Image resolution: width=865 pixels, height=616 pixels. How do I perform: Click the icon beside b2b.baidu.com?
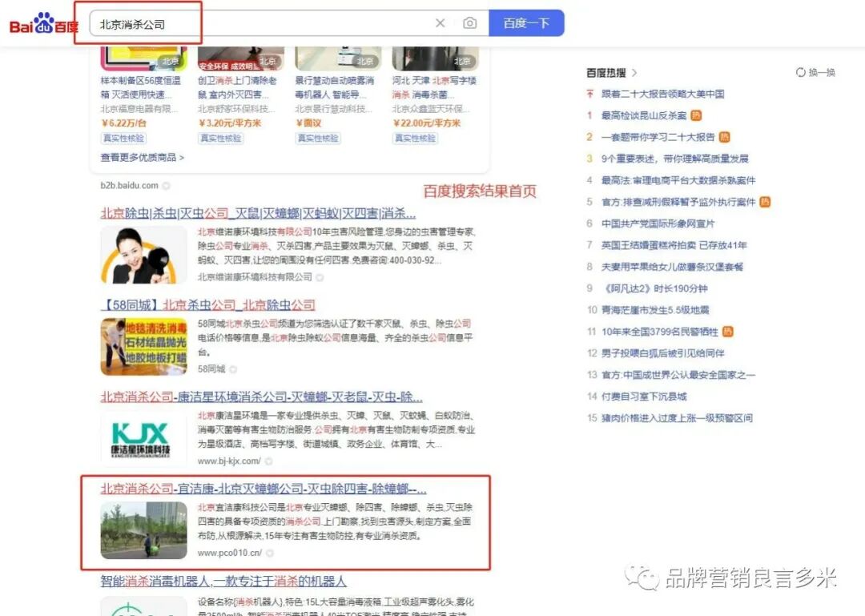point(166,186)
